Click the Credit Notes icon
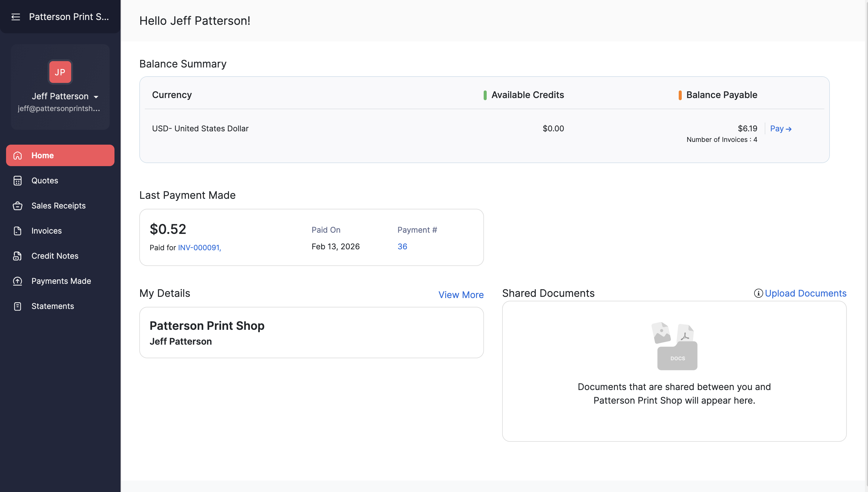Viewport: 868px width, 492px height. click(18, 256)
